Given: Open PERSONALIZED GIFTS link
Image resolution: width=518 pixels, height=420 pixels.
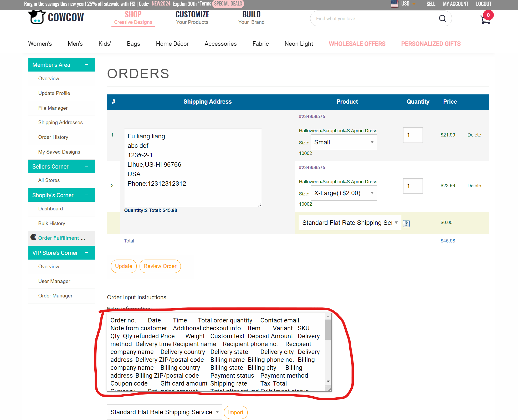Looking at the screenshot, I should [431, 44].
